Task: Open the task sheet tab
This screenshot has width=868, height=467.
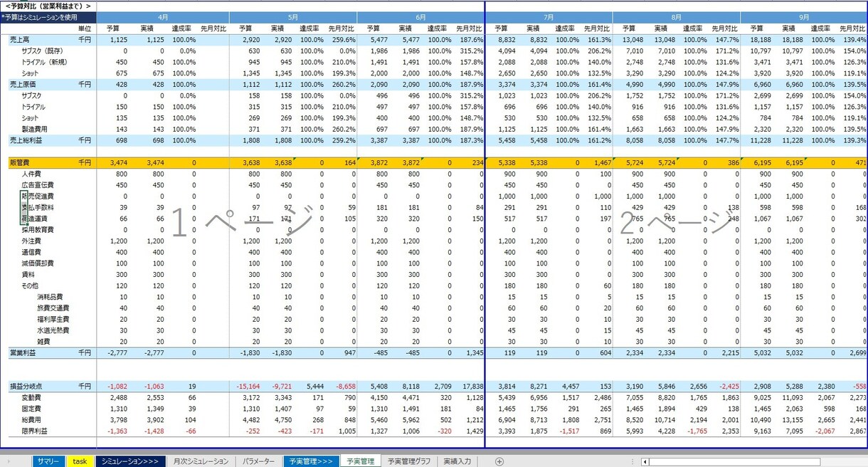Action: [x=80, y=461]
